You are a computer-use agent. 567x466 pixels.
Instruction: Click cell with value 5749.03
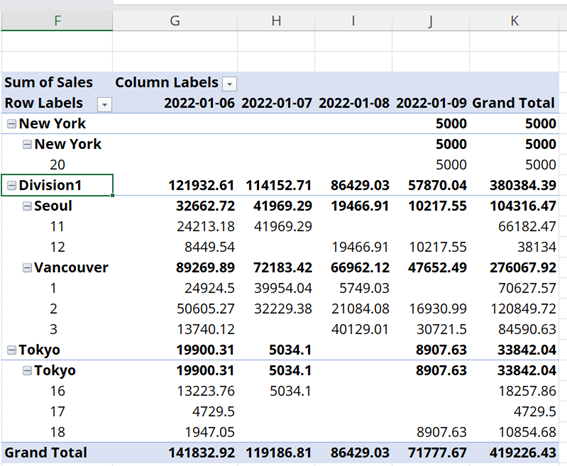364,288
